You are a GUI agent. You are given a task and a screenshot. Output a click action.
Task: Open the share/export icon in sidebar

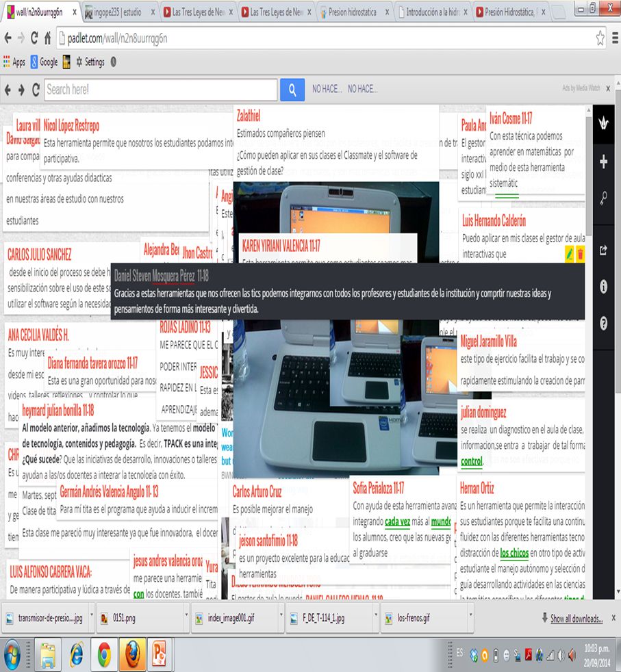click(x=603, y=250)
